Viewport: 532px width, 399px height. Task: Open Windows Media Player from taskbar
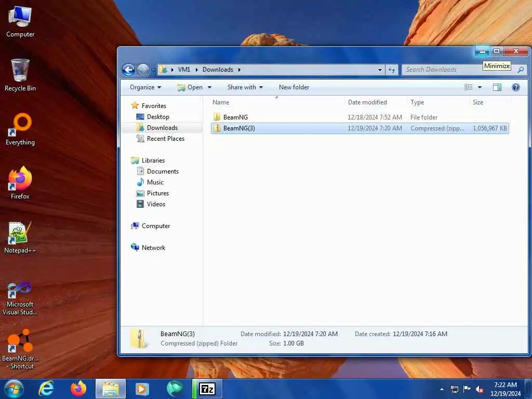(142, 389)
